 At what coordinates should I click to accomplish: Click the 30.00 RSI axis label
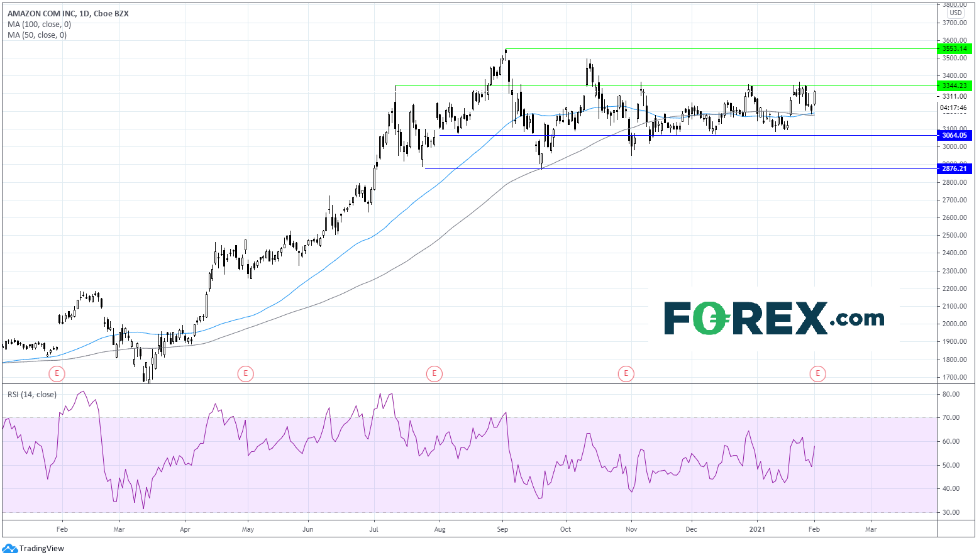coord(952,512)
